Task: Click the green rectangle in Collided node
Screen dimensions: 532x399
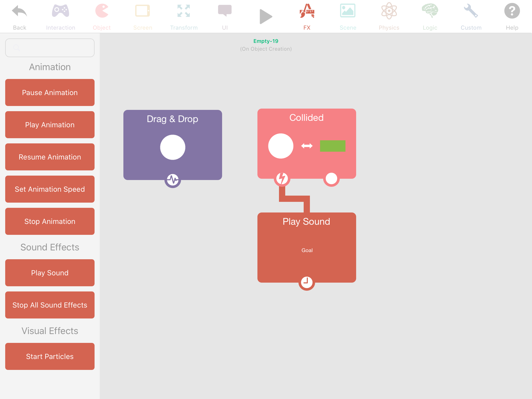Action: click(332, 146)
